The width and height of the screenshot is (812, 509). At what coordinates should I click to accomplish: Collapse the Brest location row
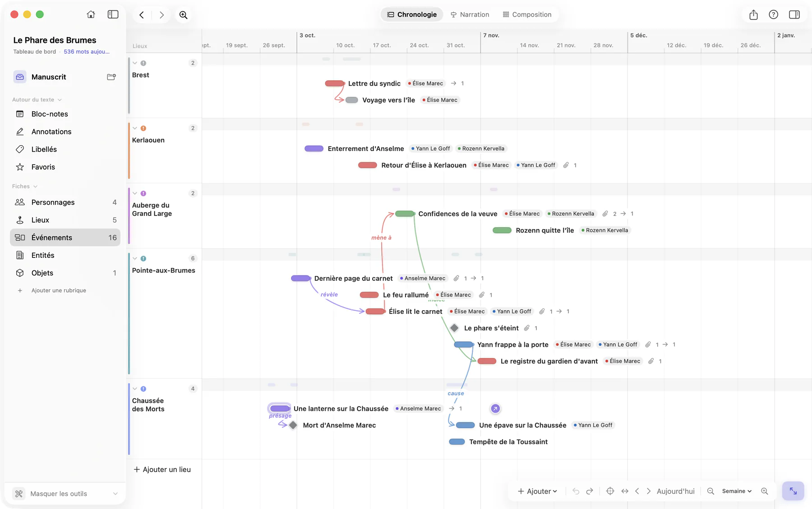pyautogui.click(x=135, y=63)
